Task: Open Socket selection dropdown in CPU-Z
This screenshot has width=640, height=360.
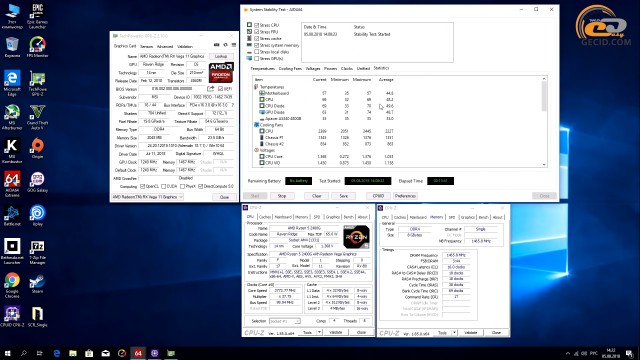Action: pyautogui.click(x=284, y=321)
